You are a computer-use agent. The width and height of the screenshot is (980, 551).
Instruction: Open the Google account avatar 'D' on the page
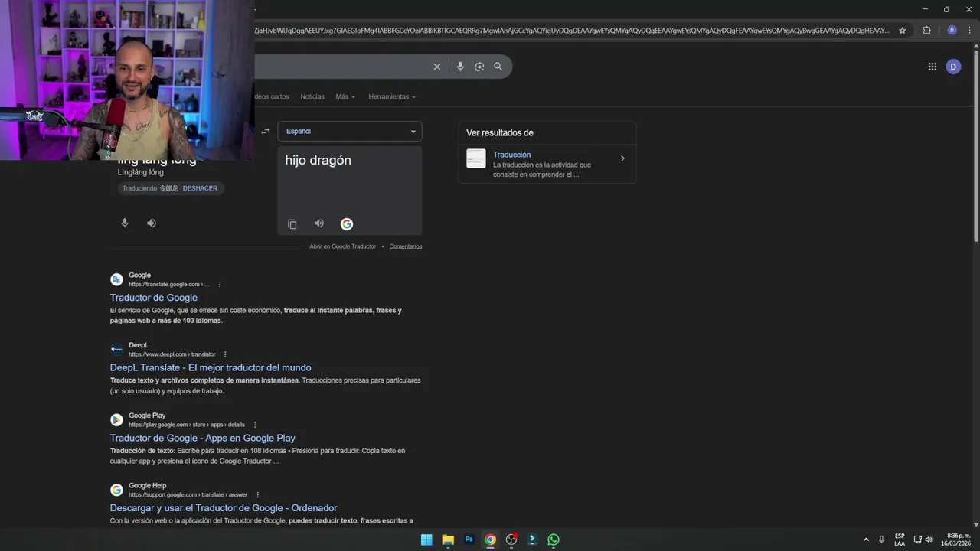(953, 67)
